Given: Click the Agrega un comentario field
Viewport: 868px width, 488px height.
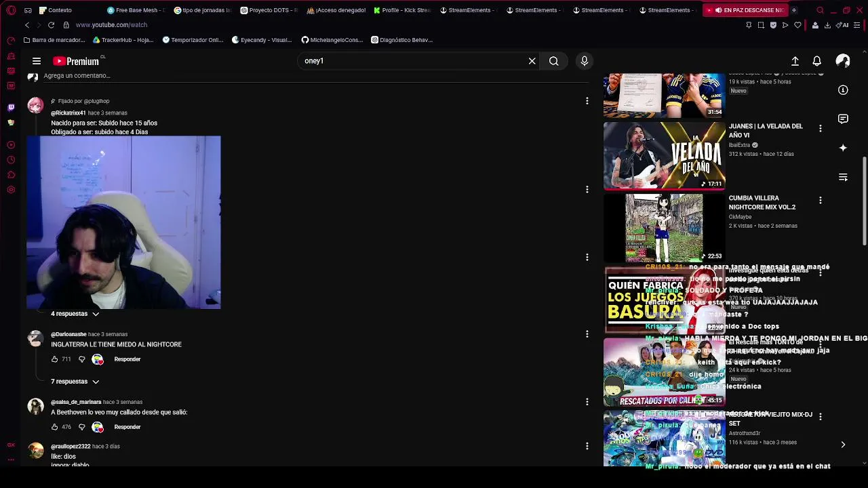Looking at the screenshot, I should point(315,76).
